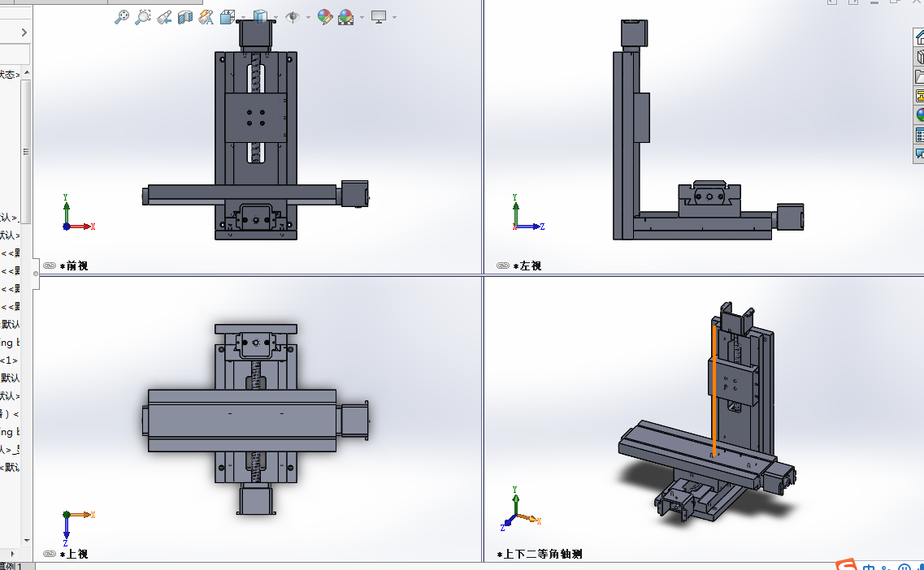Open the File Explorer folder tab

click(919, 76)
